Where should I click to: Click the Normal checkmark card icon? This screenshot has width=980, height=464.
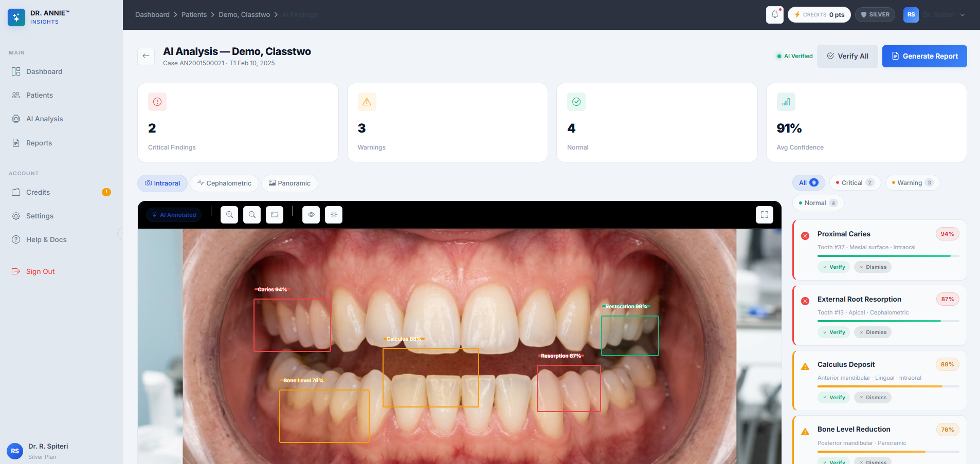(576, 102)
